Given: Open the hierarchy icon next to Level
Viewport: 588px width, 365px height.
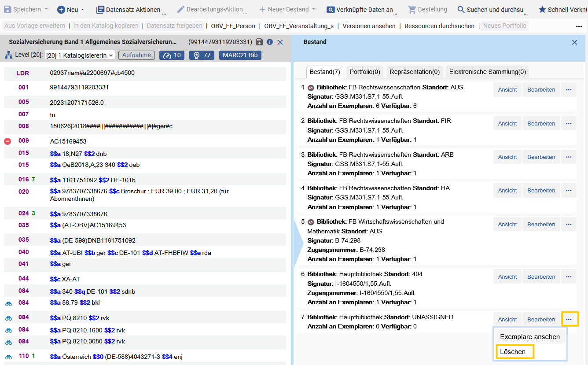Looking at the screenshot, I should pyautogui.click(x=8, y=55).
